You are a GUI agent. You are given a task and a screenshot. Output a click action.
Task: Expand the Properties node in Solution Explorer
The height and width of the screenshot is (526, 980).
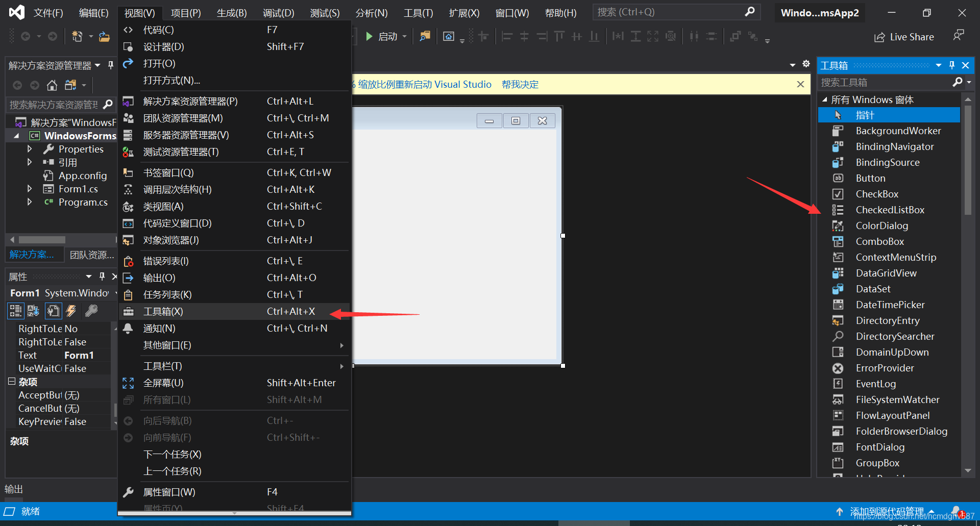click(30, 149)
